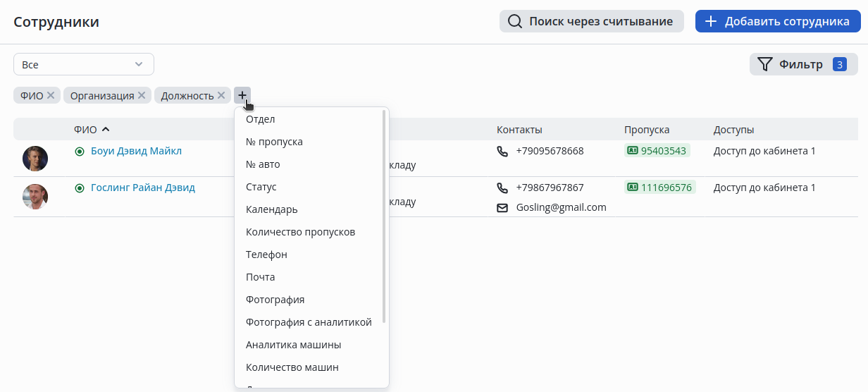Open the Фильтр panel
Screen dimensions: 868x392
pos(803,64)
